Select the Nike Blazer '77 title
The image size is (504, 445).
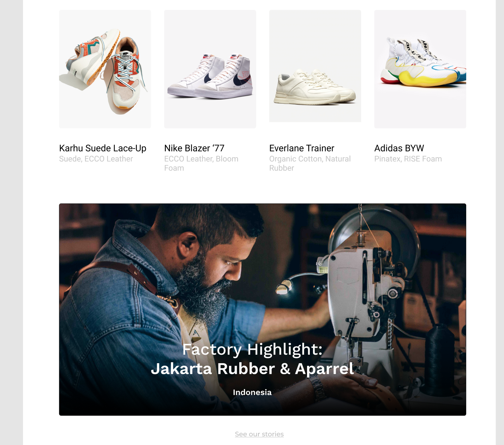[x=194, y=148]
